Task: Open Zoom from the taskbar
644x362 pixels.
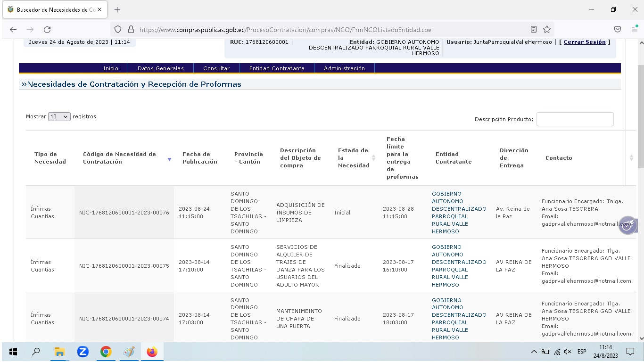Action: click(x=83, y=352)
